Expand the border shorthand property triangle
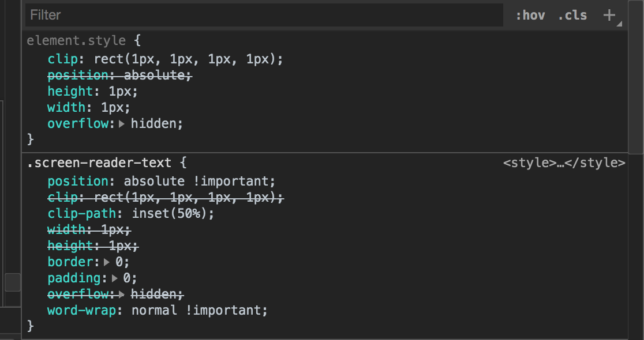This screenshot has width=644, height=340. [106, 262]
